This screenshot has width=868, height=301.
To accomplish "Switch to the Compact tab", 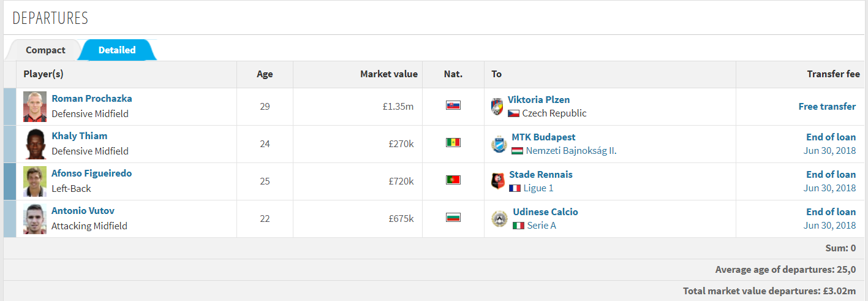I will click(x=45, y=50).
